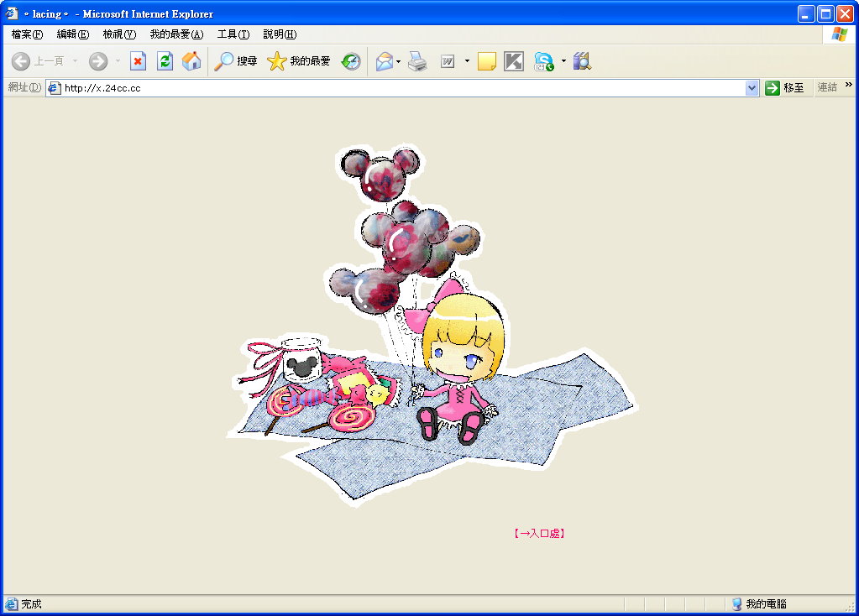Refresh the page with green arrows icon

pyautogui.click(x=165, y=61)
